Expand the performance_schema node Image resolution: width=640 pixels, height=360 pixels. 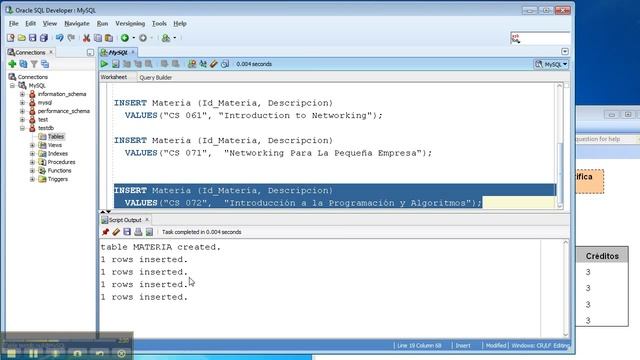(x=22, y=111)
